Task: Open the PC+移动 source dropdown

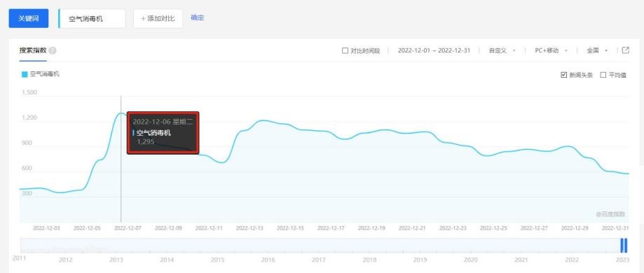Action: [551, 50]
